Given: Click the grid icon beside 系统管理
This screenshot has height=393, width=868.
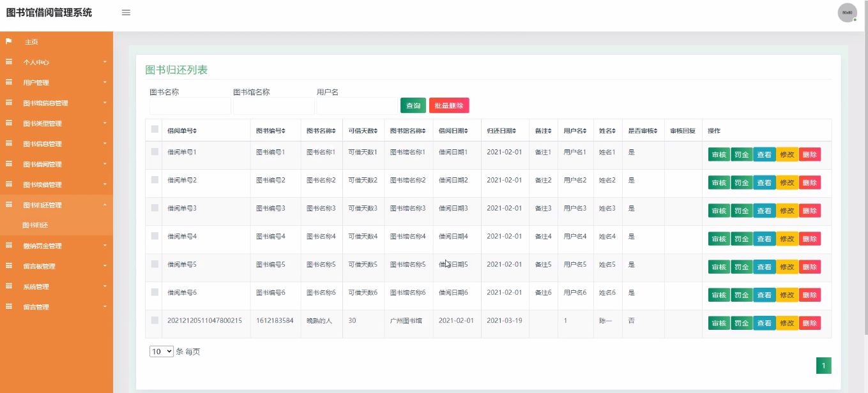Looking at the screenshot, I should click(x=9, y=286).
